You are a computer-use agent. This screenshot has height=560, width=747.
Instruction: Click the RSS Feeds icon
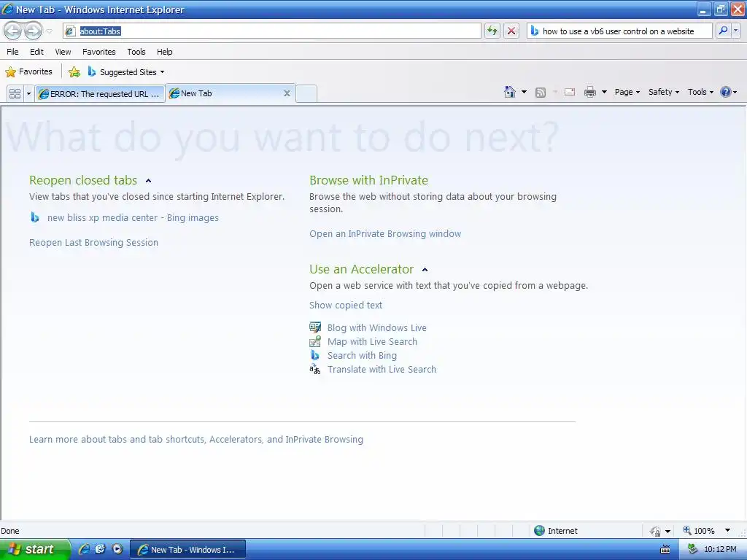(x=541, y=93)
